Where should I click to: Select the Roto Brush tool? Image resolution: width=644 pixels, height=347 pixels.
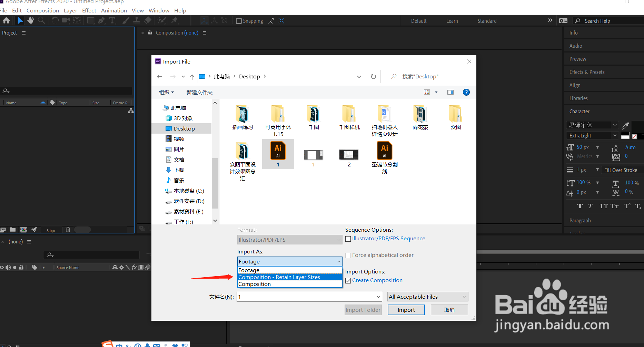point(162,21)
